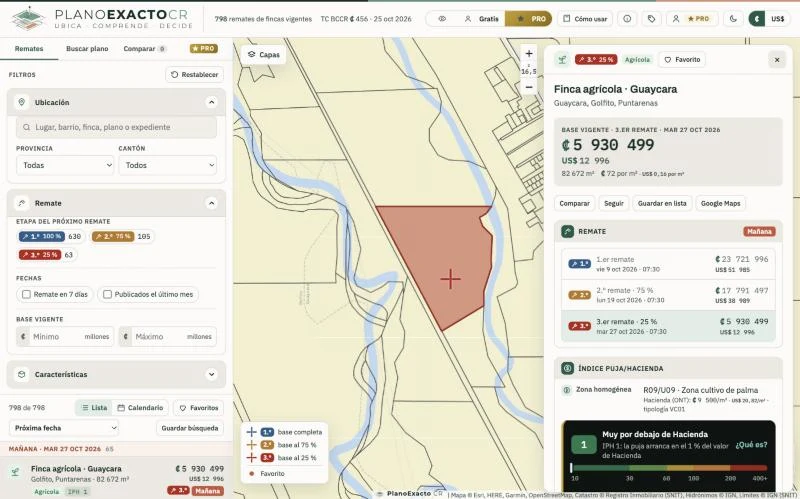Click the Máximo base amount field
800x499 pixels.
(168, 337)
